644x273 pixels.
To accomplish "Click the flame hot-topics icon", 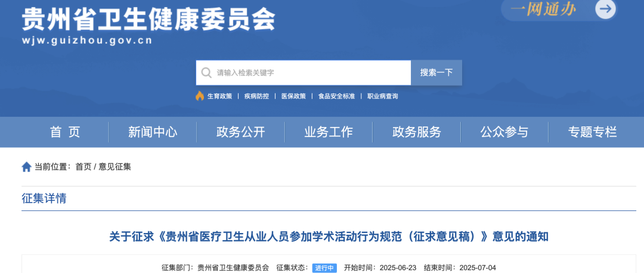I will pos(200,96).
